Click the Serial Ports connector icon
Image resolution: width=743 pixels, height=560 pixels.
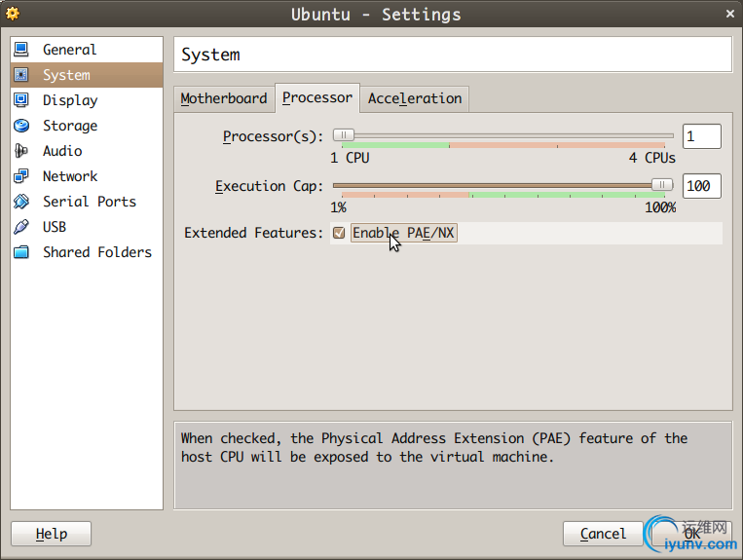click(x=21, y=202)
